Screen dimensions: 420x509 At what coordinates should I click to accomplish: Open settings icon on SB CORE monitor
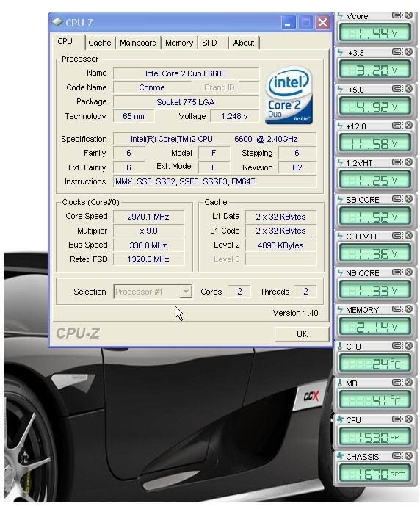coord(397,198)
